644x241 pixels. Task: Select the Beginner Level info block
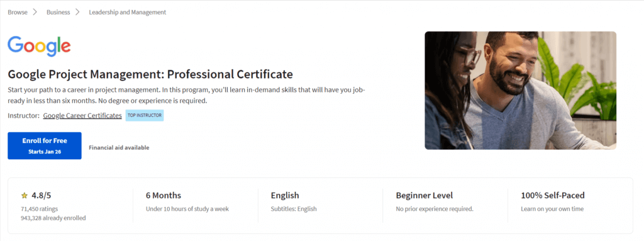pos(435,201)
